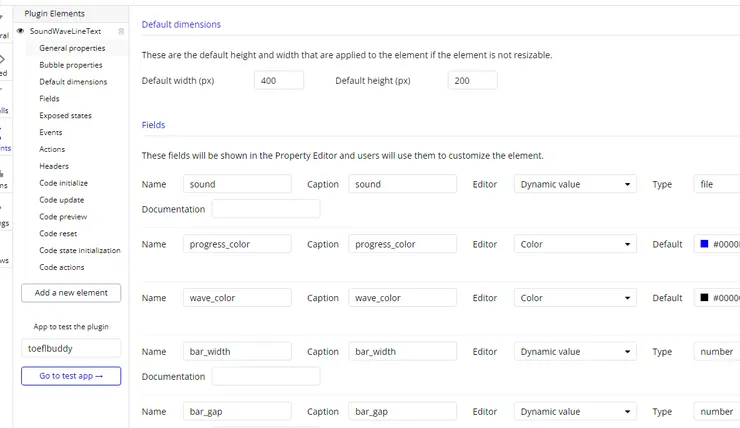This screenshot has width=740, height=428.
Task: Focus the Default width input field
Action: (279, 80)
